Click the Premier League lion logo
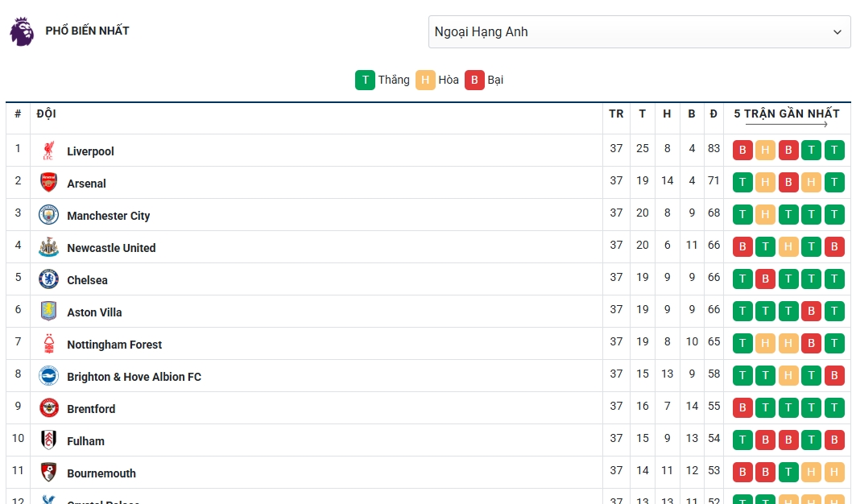 click(22, 31)
